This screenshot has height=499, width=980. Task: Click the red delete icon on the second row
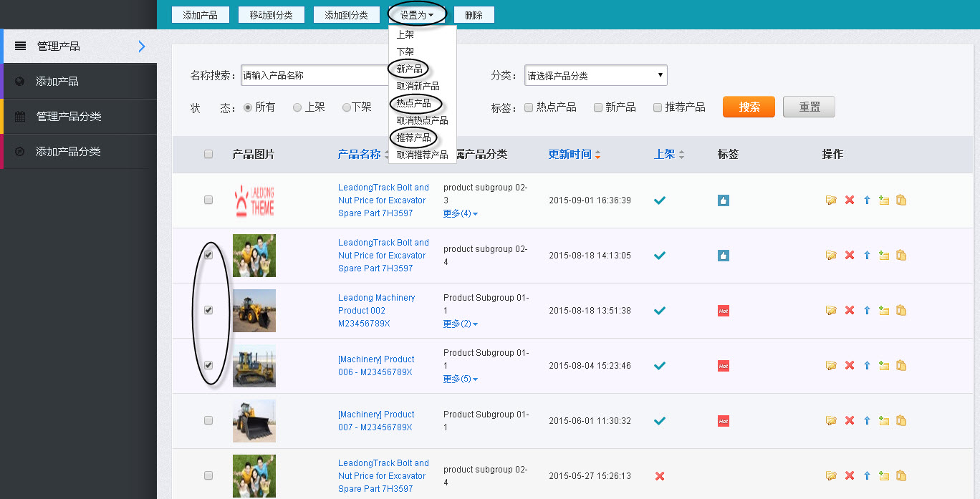click(849, 255)
